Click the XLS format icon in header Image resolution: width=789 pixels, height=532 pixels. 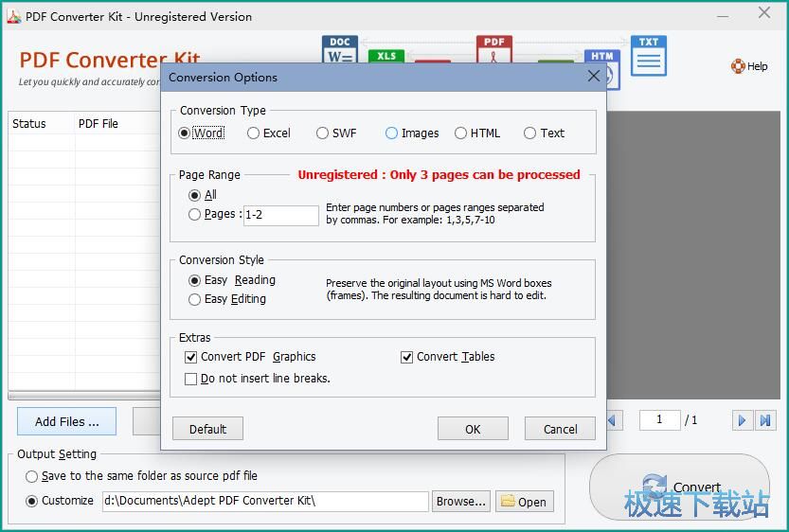(386, 56)
